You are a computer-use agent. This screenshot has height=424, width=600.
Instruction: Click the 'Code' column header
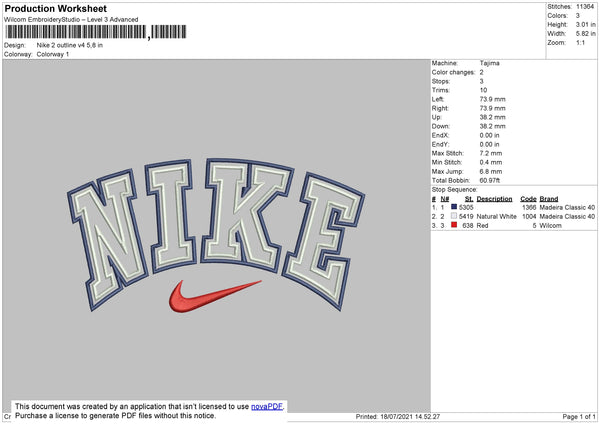[x=528, y=199]
